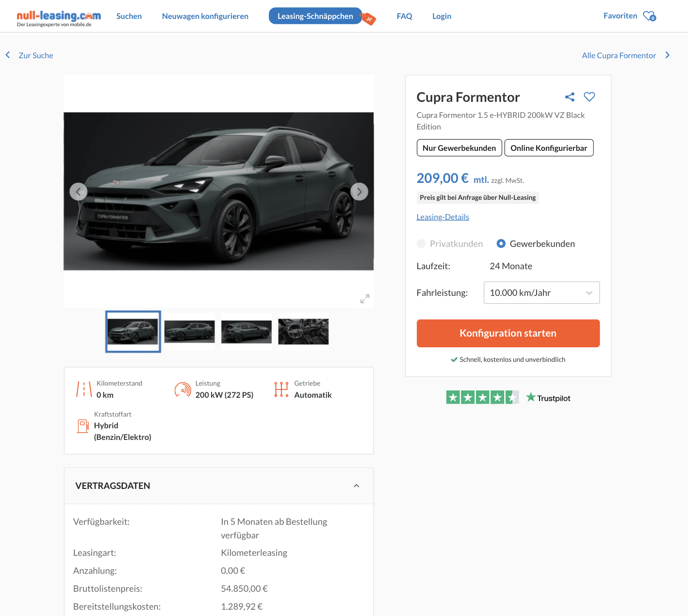Click the share icon next to Cupra Formentor
Image resolution: width=688 pixels, height=616 pixels.
point(570,97)
